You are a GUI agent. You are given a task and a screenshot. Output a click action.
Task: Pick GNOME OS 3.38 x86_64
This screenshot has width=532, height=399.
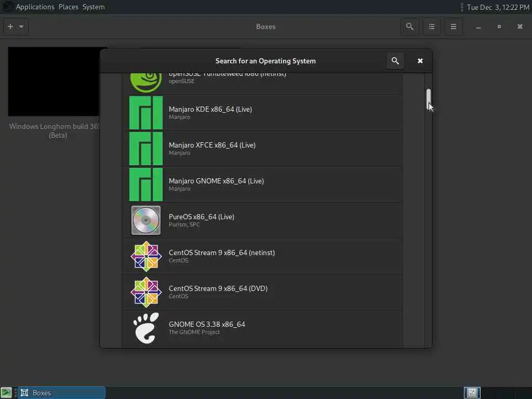click(x=262, y=328)
